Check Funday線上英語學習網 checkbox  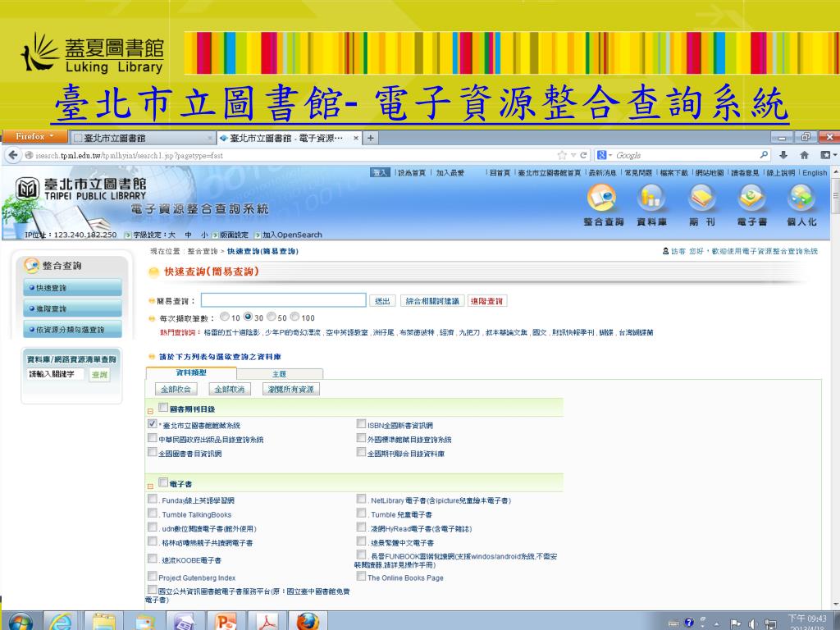point(152,499)
